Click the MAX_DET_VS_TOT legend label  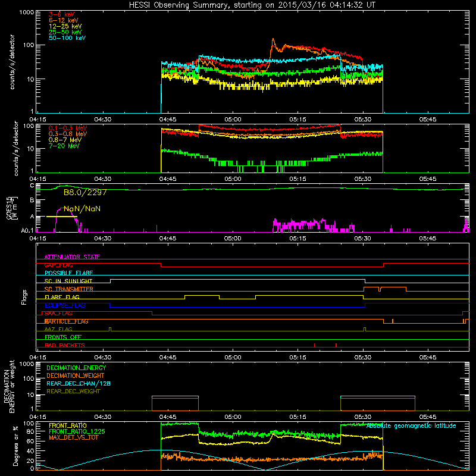74,437
